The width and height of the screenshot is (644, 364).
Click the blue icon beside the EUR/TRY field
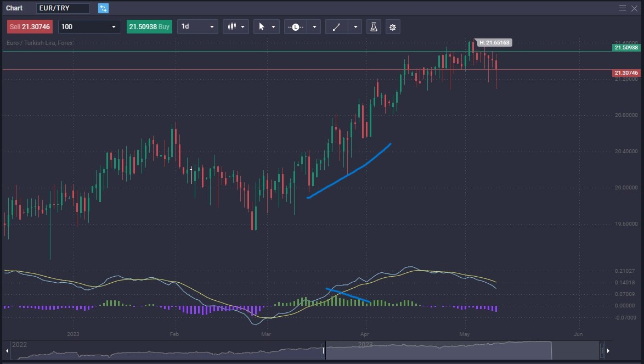(x=103, y=8)
